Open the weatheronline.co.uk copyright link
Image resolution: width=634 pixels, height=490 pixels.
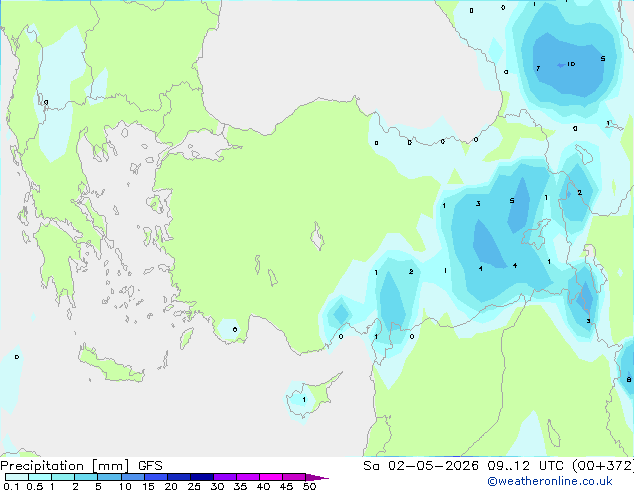549,481
